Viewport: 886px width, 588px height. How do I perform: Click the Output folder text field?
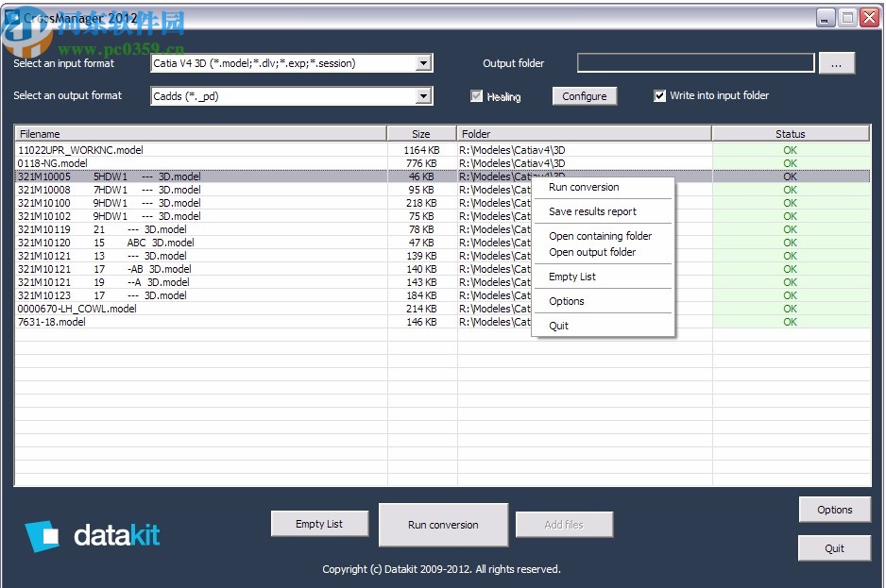coord(695,62)
